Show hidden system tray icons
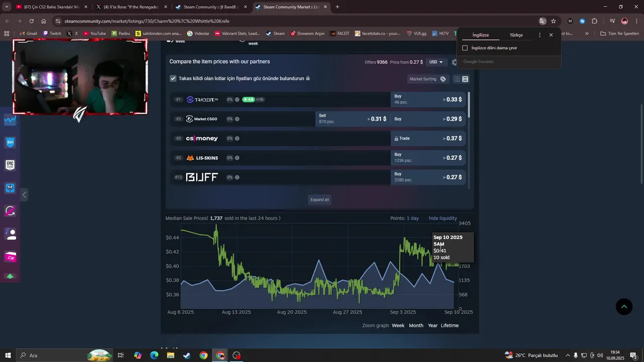Screen dimensions: 644x362 (568, 355)
